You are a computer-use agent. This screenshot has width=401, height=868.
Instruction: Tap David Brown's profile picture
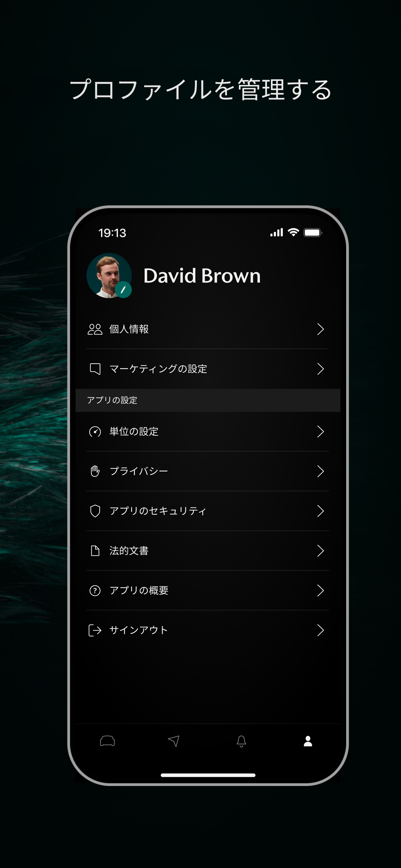(109, 275)
